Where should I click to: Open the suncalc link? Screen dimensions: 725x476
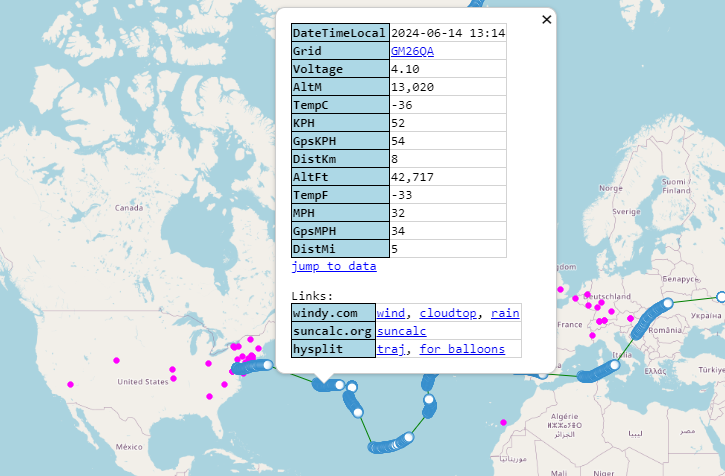[401, 331]
